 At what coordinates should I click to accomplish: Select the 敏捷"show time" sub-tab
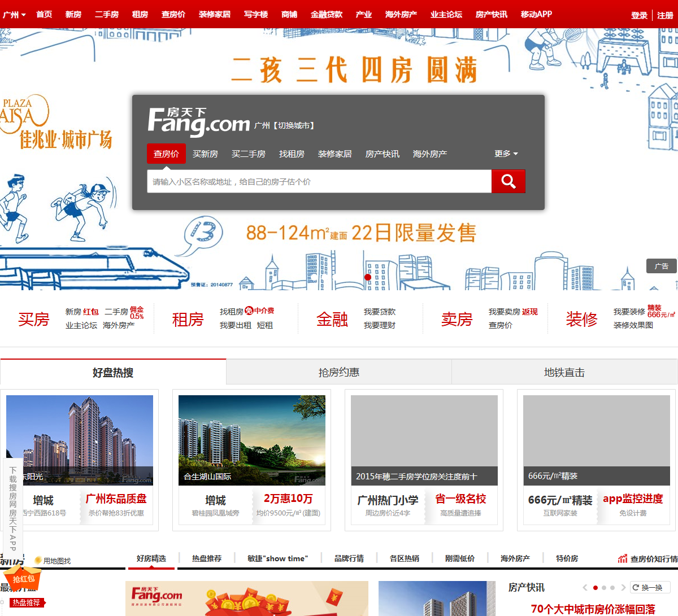click(277, 558)
